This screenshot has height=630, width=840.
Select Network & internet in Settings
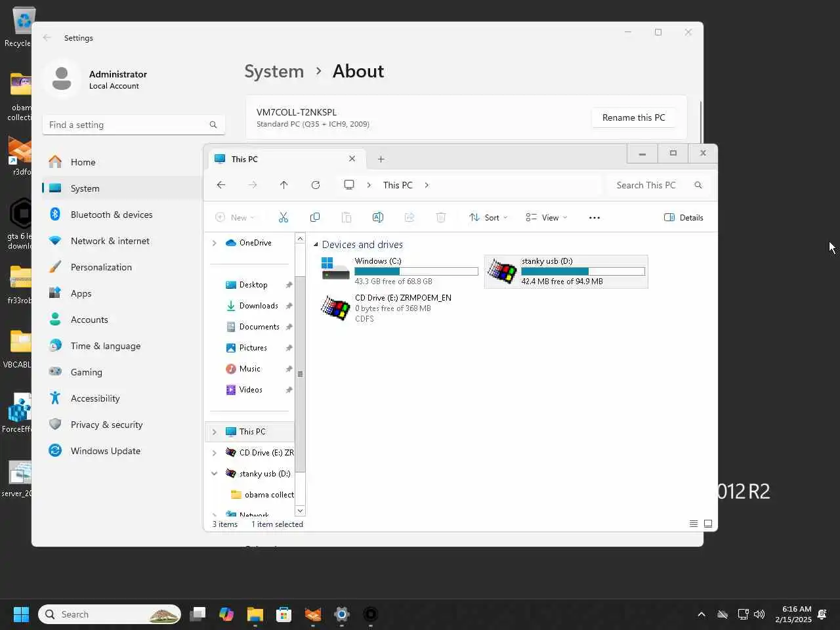tap(122, 241)
